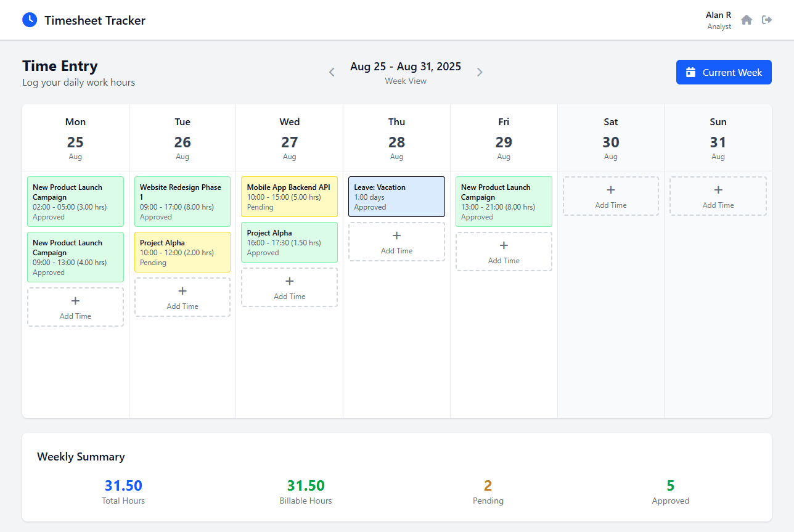Click the logout icon beside home
This screenshot has height=532, width=794.
(767, 20)
